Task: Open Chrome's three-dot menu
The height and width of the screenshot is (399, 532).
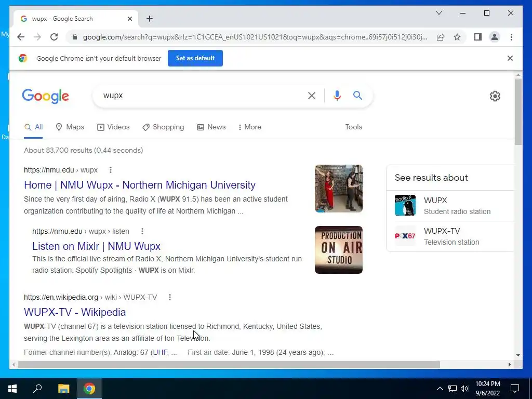Action: click(511, 37)
